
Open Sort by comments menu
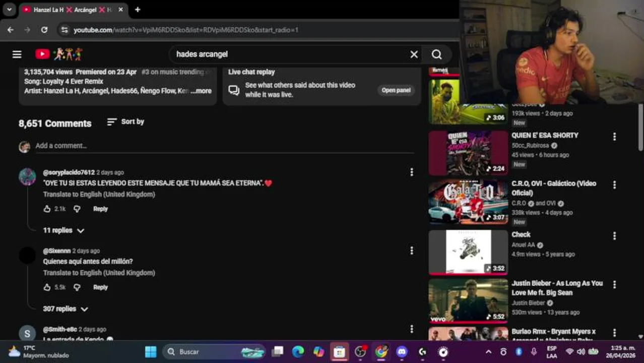(125, 122)
